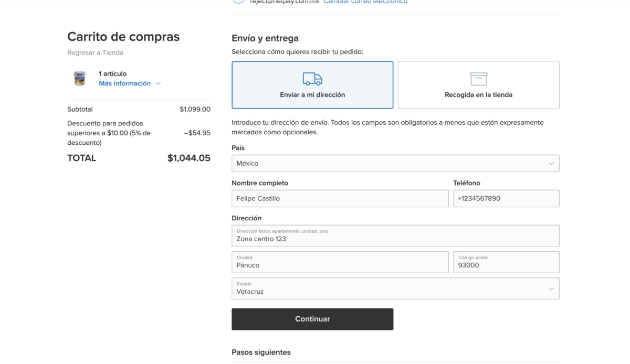Click the store pickup box icon
The width and height of the screenshot is (630, 364).
coord(478,77)
